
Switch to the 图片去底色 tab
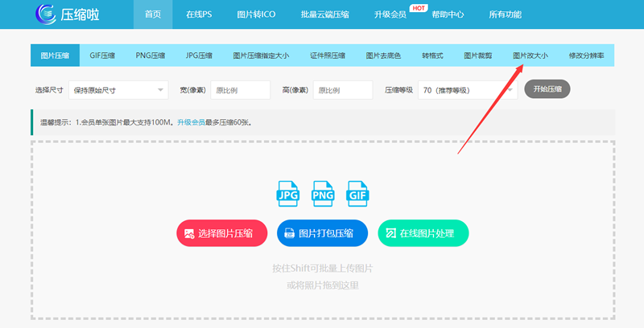pos(383,55)
